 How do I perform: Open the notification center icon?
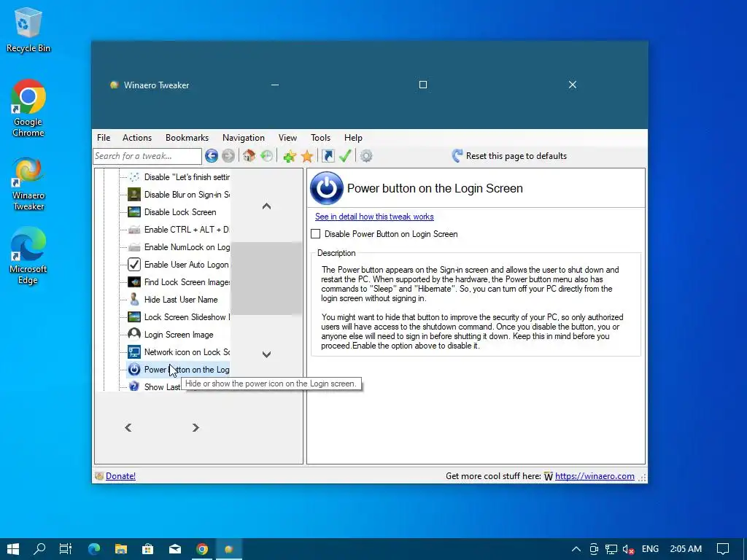(x=723, y=549)
